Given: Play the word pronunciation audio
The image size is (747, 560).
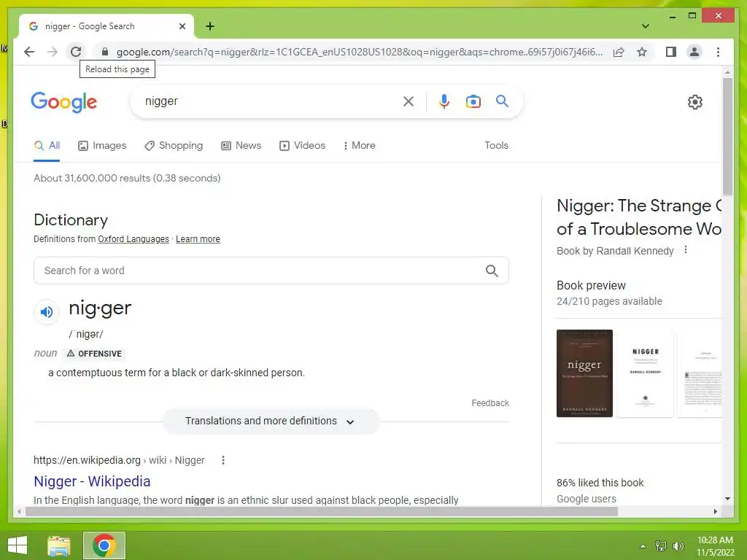Looking at the screenshot, I should (x=47, y=312).
